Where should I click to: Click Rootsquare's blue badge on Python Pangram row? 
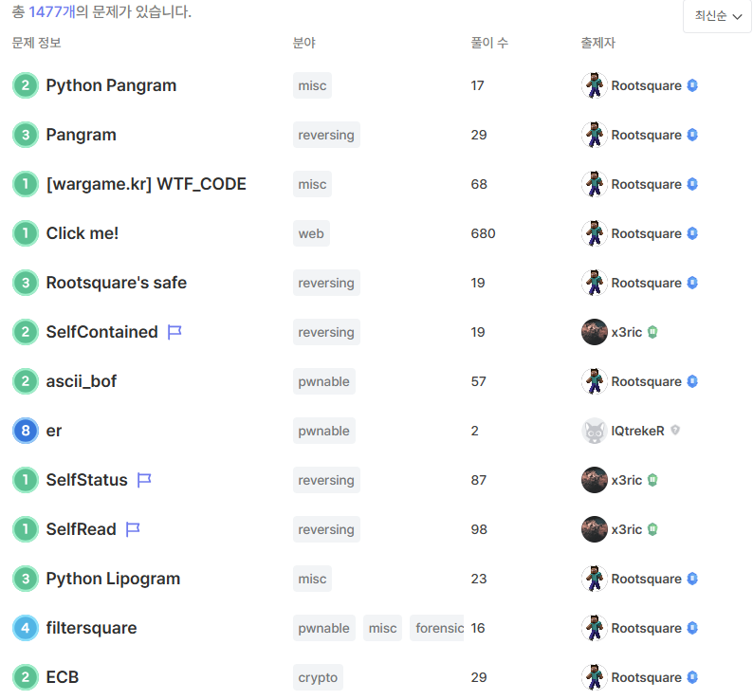click(692, 85)
